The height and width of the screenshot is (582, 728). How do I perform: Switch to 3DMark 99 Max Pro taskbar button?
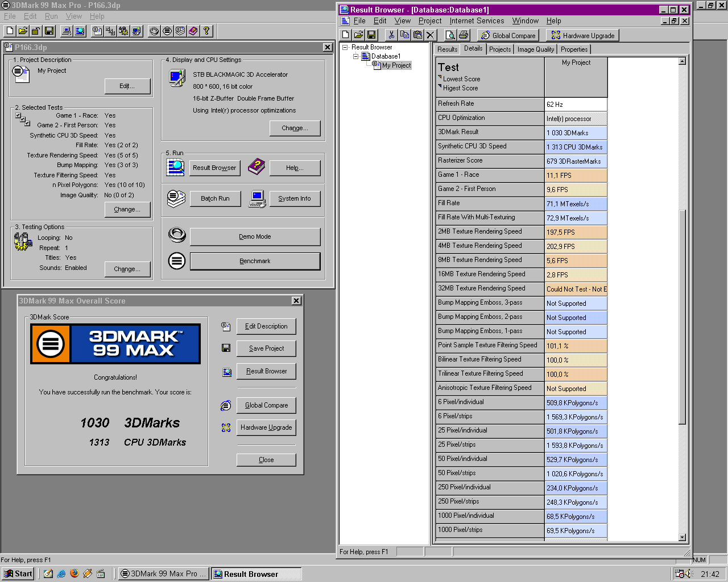point(163,573)
